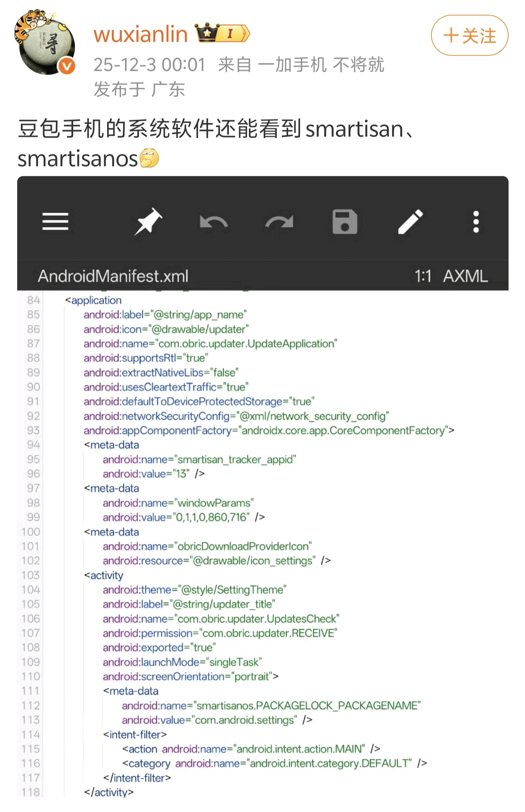525x812 pixels.
Task: Click the smartisan_tracker_appid attribute line
Action: tap(199, 459)
